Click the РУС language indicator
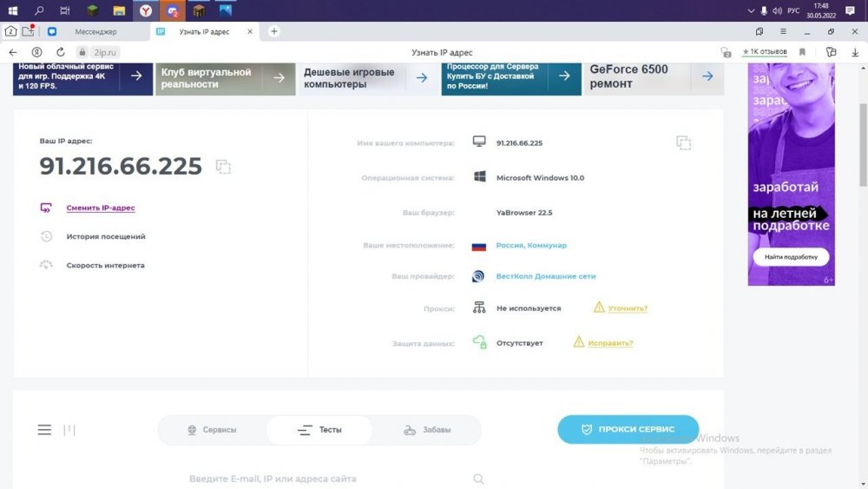 tap(793, 10)
